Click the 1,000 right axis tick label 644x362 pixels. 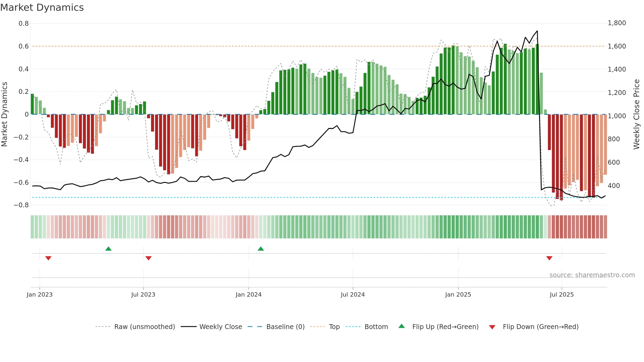coord(617,116)
